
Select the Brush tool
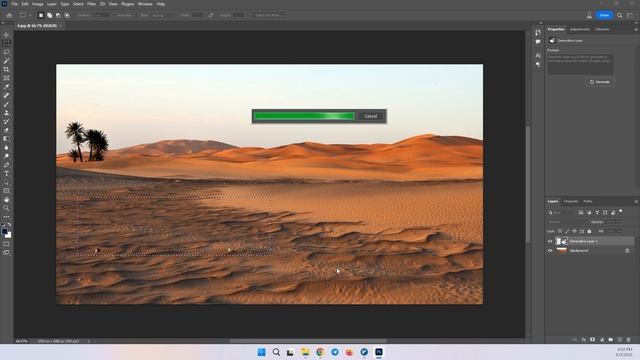pos(7,104)
